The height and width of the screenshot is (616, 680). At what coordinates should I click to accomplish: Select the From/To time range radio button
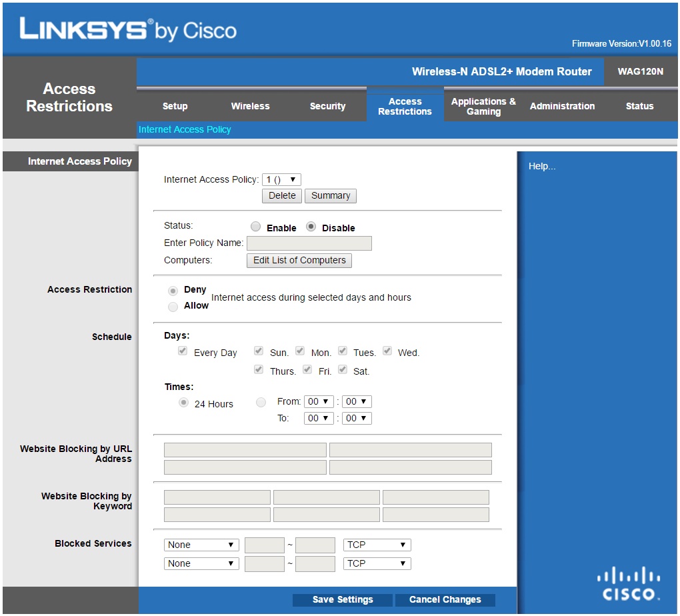pos(261,403)
